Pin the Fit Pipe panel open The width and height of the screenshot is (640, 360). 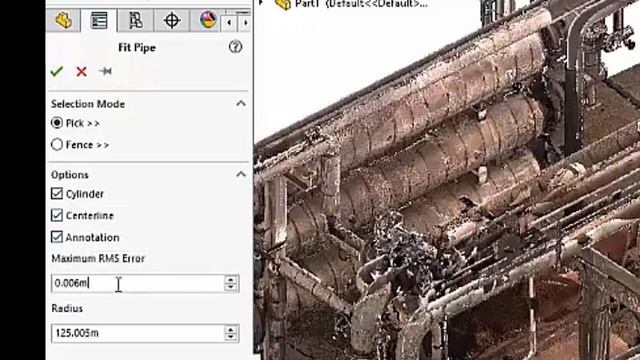(x=105, y=71)
